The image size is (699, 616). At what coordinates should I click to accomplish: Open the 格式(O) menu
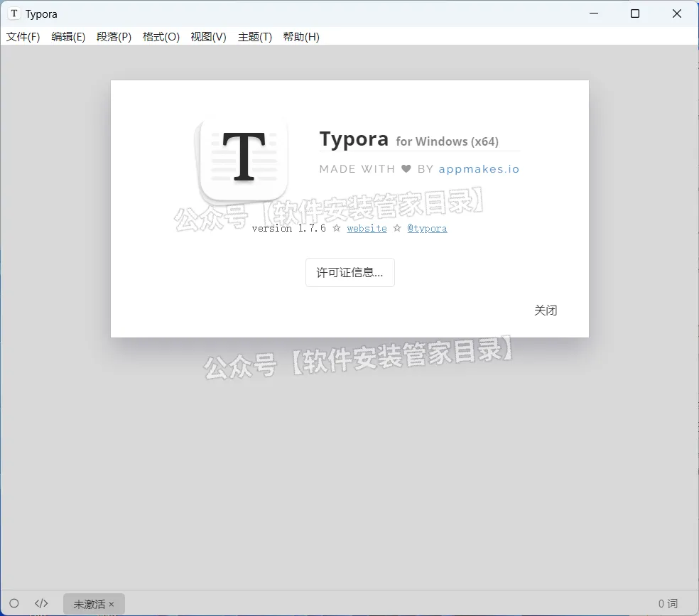161,36
